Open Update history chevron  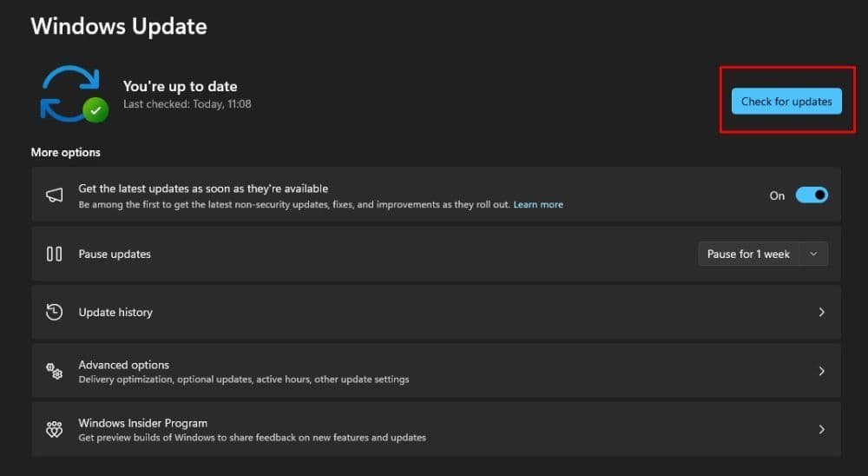coord(821,313)
